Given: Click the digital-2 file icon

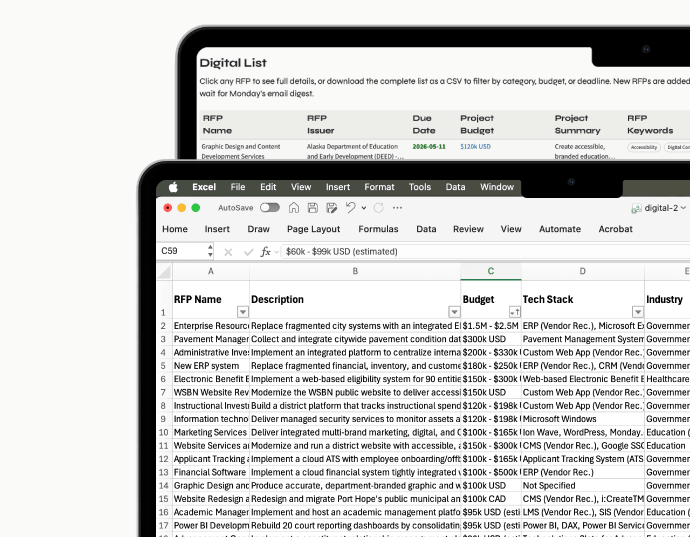Looking at the screenshot, I should click(x=636, y=208).
